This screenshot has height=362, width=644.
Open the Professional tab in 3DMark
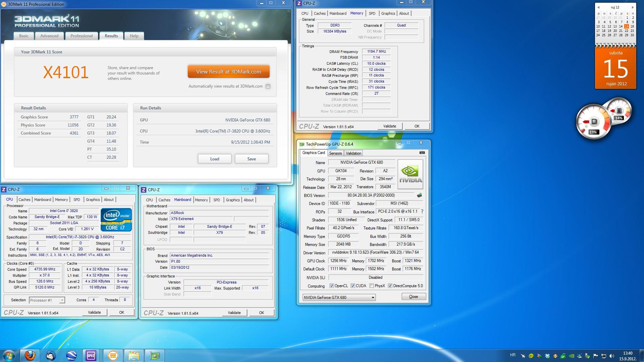click(x=82, y=36)
